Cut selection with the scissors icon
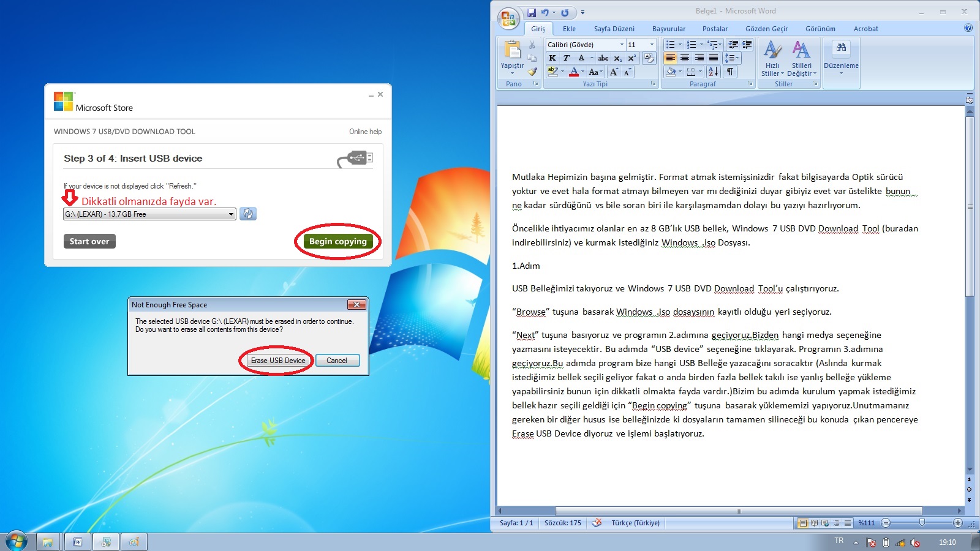This screenshot has height=551, width=980. point(532,45)
